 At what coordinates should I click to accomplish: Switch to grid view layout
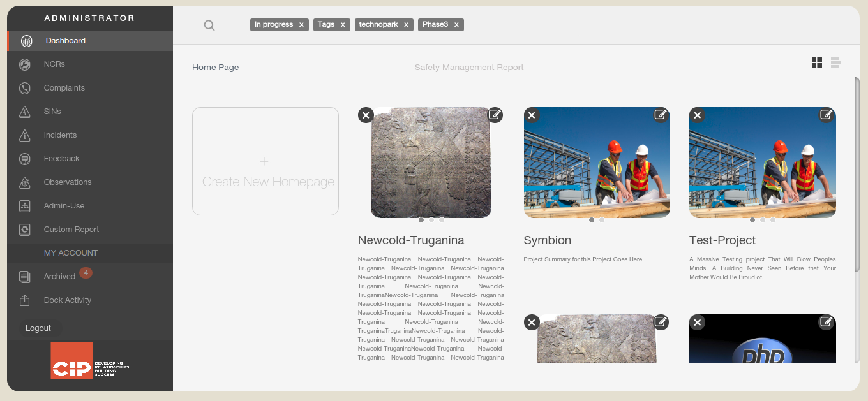[x=817, y=62]
